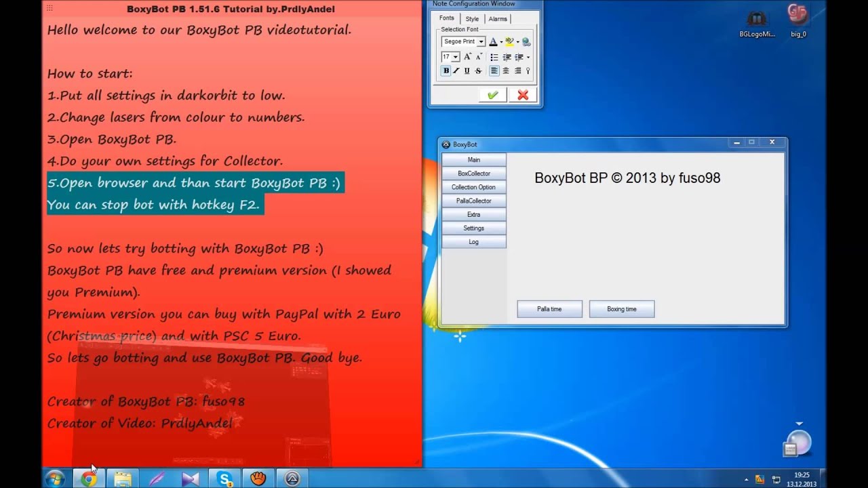Open PallaCollector section in BoxyBot
The height and width of the screenshot is (488, 868).
pyautogui.click(x=474, y=201)
